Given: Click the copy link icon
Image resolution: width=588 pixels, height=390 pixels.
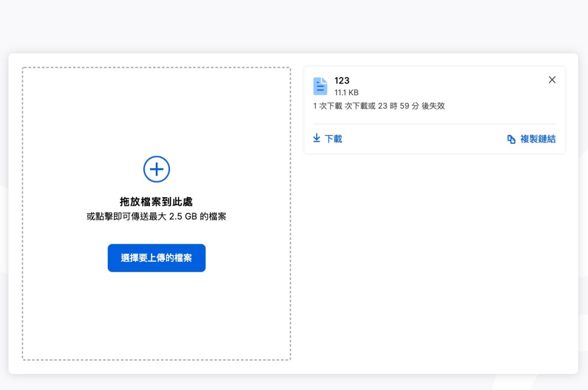Looking at the screenshot, I should tap(511, 139).
